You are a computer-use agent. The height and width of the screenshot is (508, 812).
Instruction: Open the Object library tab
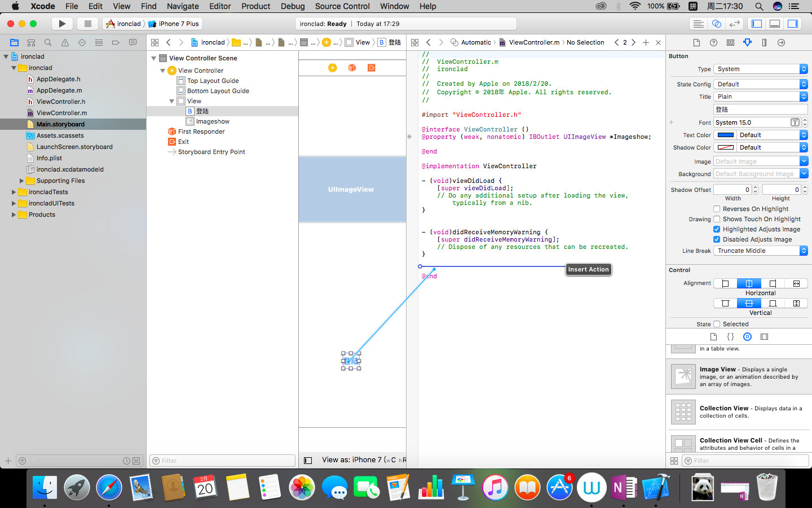[747, 336]
